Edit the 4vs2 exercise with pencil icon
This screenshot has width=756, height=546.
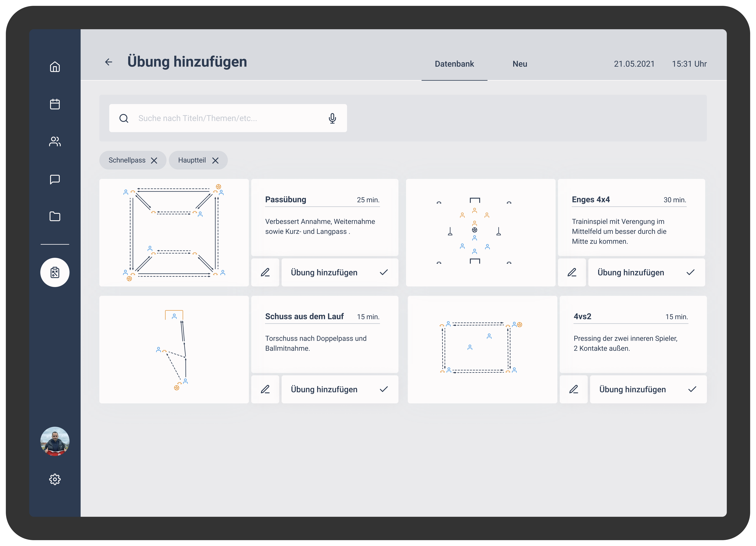tap(574, 389)
